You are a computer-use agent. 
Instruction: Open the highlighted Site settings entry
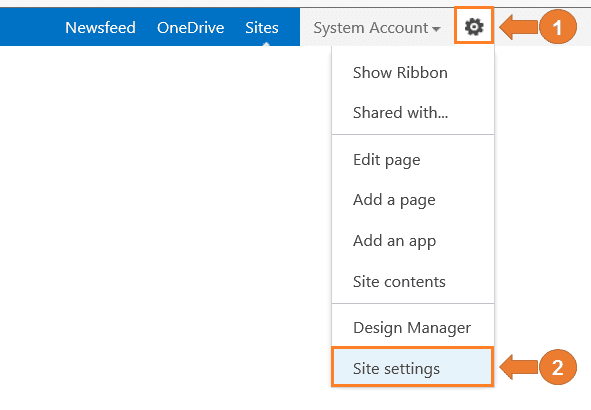[413, 367]
